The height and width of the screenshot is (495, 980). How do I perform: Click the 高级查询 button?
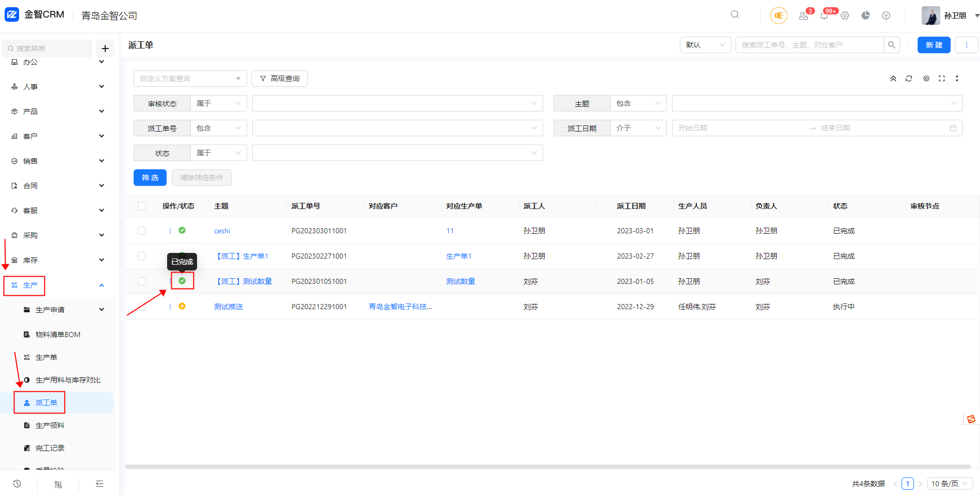pos(280,78)
